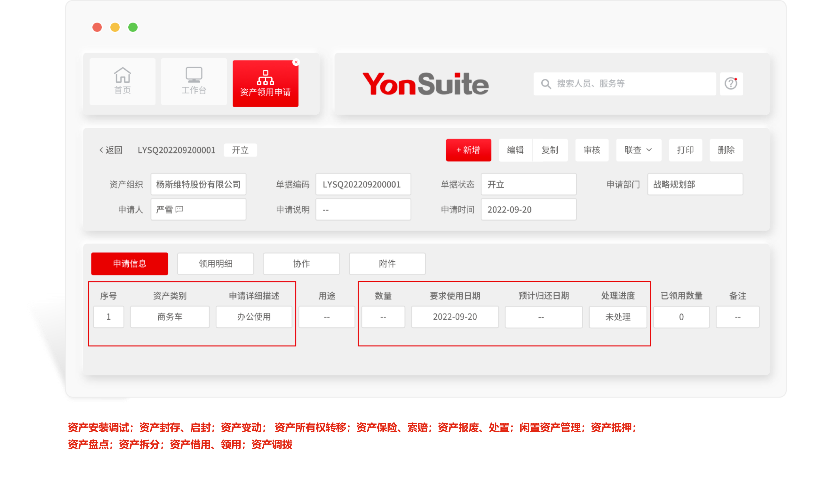Image resolution: width=816 pixels, height=504 pixels.
Task: Click the comment bubble icon beside 严雪
Action: (179, 209)
